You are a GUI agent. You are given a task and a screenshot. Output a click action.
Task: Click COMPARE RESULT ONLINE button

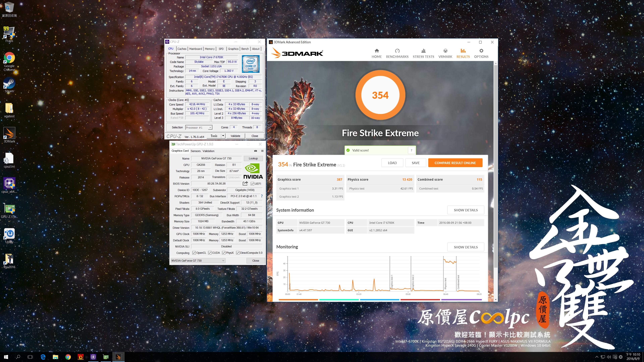pos(455,163)
